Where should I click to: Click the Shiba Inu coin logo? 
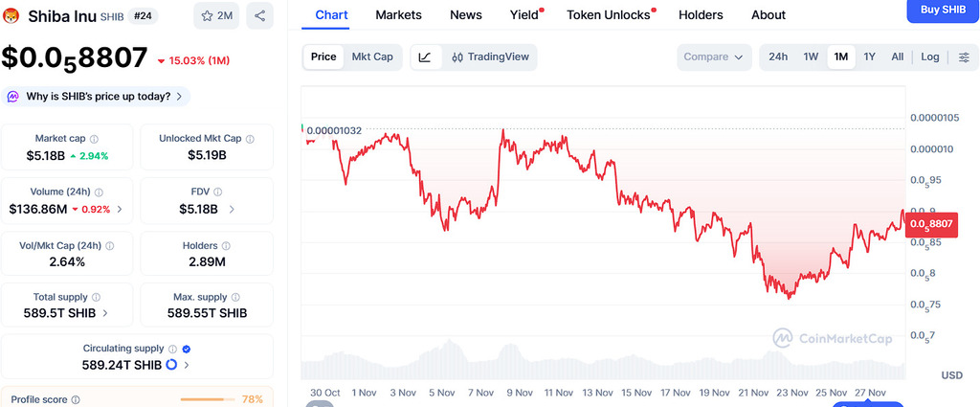coord(13,15)
